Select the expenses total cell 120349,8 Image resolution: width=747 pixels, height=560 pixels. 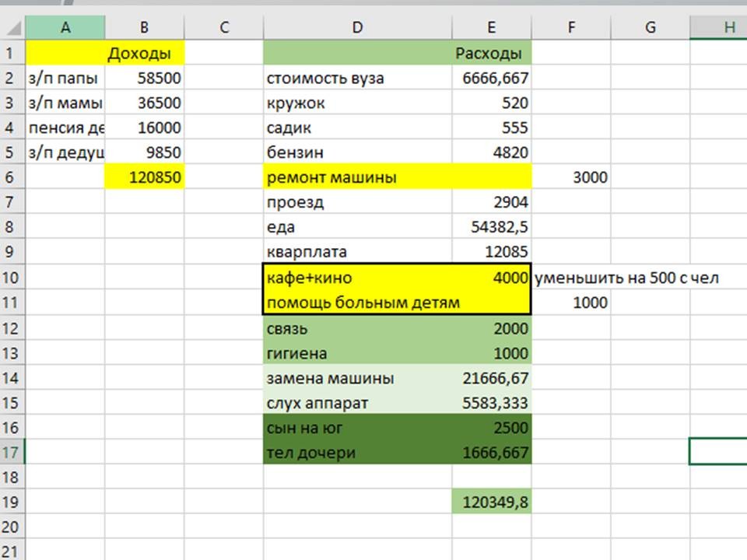pyautogui.click(x=492, y=502)
